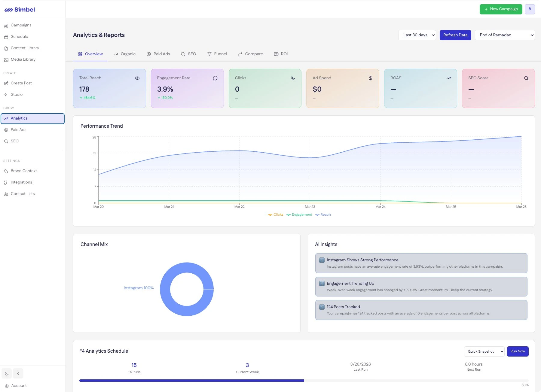Open Paid Ads under Grow
The width and height of the screenshot is (541, 392).
[18, 129]
